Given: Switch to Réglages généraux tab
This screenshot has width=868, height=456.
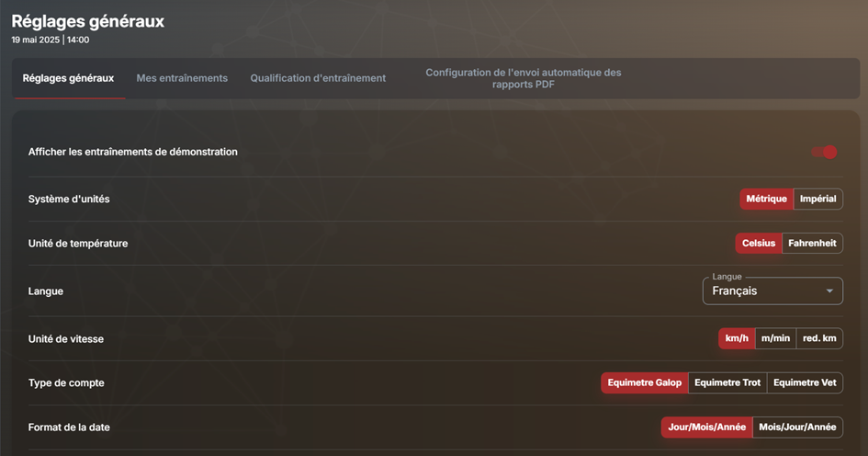Looking at the screenshot, I should point(68,78).
